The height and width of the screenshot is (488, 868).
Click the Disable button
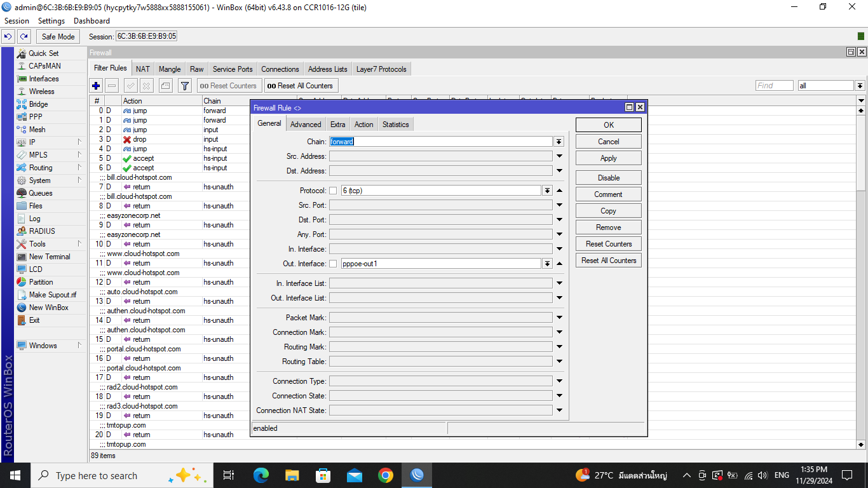pos(609,178)
